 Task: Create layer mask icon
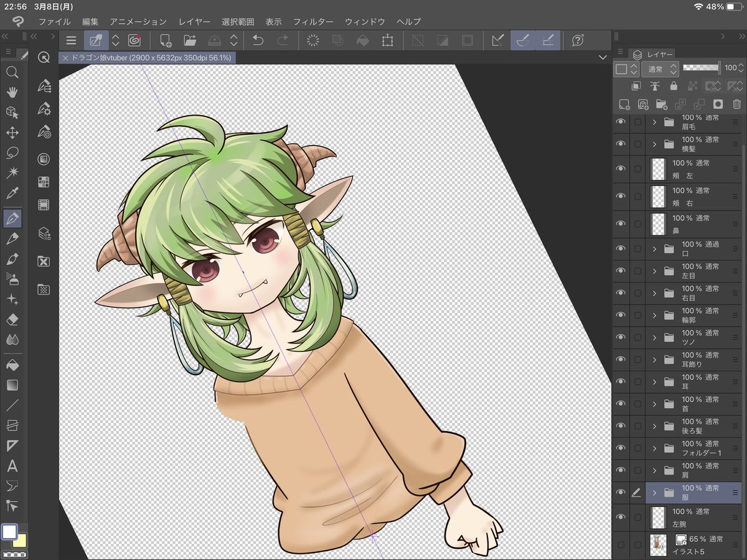click(718, 105)
